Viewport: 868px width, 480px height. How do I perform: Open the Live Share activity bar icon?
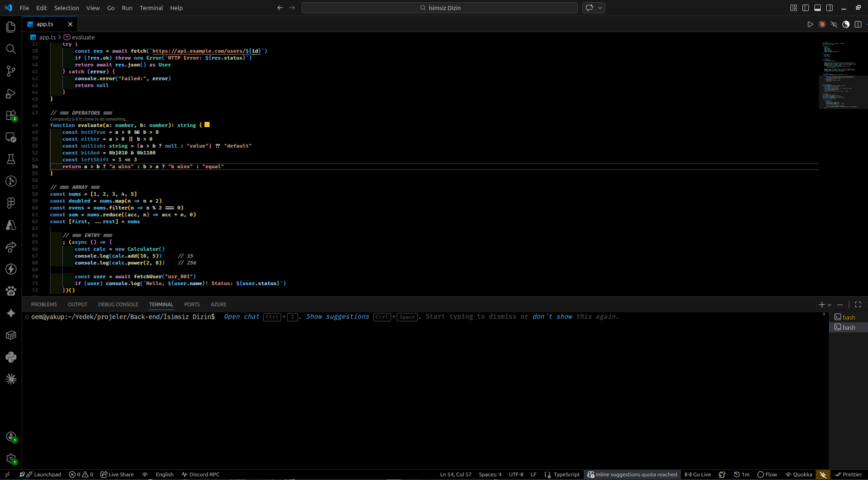(11, 247)
